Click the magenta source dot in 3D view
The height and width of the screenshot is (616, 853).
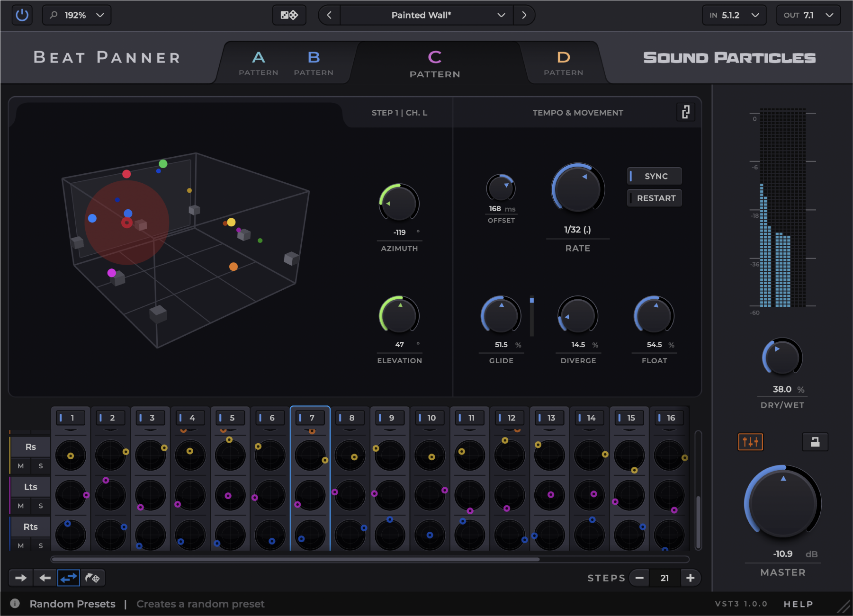(x=112, y=273)
